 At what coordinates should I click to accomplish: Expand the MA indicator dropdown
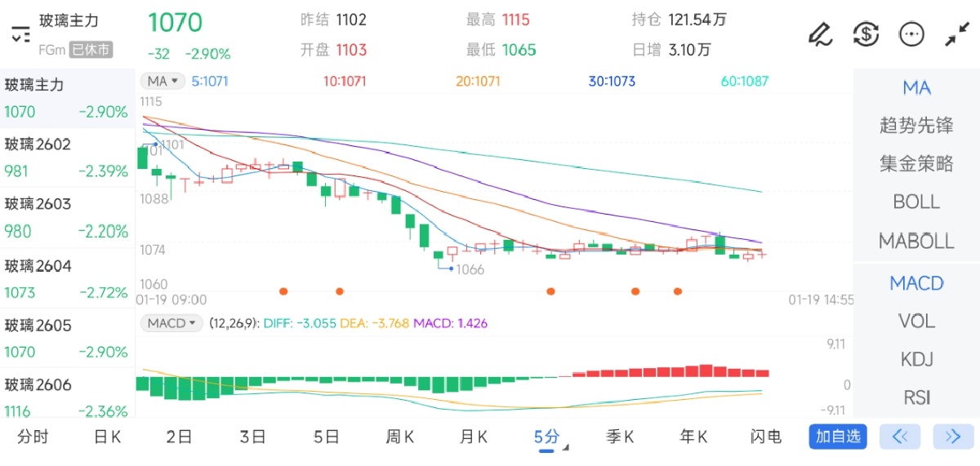click(163, 81)
